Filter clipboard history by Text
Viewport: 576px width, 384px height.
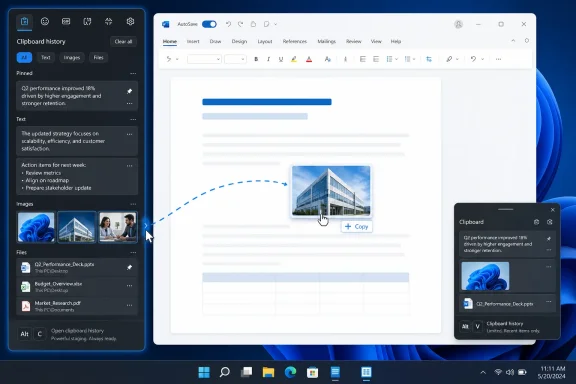click(x=46, y=58)
